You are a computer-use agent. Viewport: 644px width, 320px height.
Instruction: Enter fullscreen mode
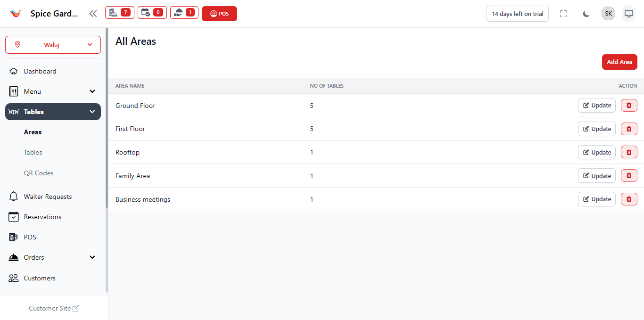pyautogui.click(x=563, y=14)
